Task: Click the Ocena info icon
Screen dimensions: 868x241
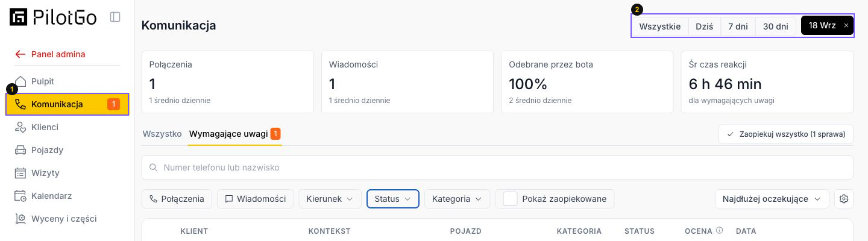Action: tap(720, 230)
